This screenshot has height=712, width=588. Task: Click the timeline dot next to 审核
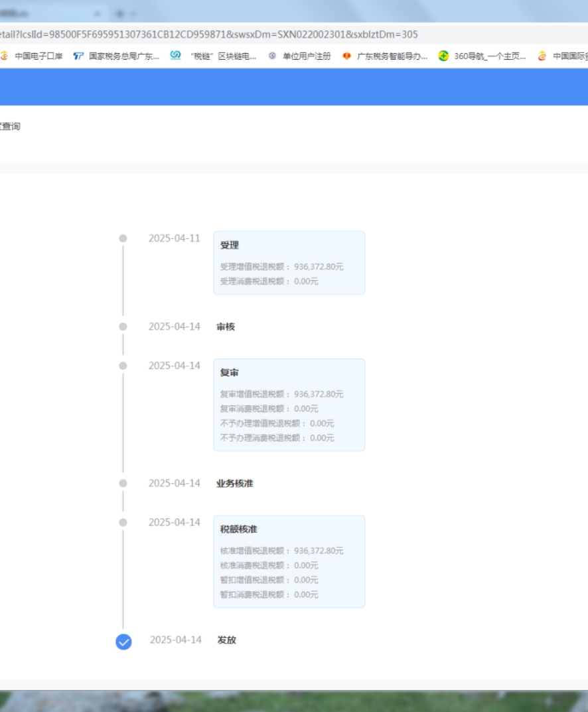123,326
